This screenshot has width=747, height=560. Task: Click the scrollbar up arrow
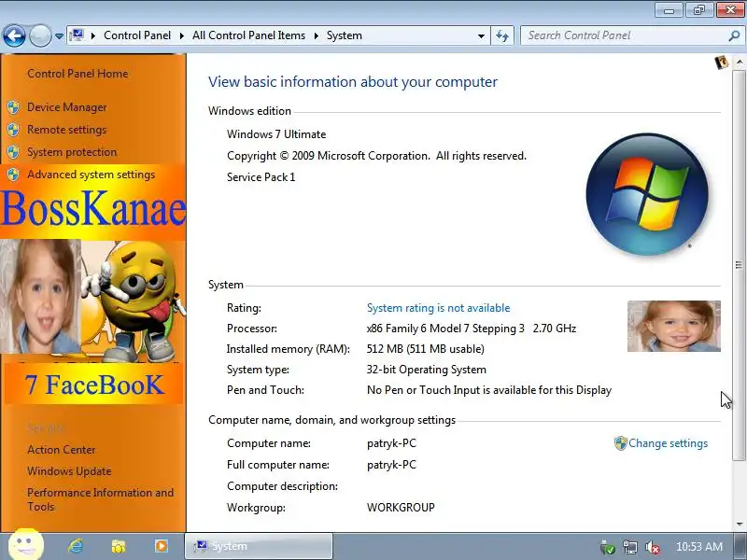coord(739,62)
